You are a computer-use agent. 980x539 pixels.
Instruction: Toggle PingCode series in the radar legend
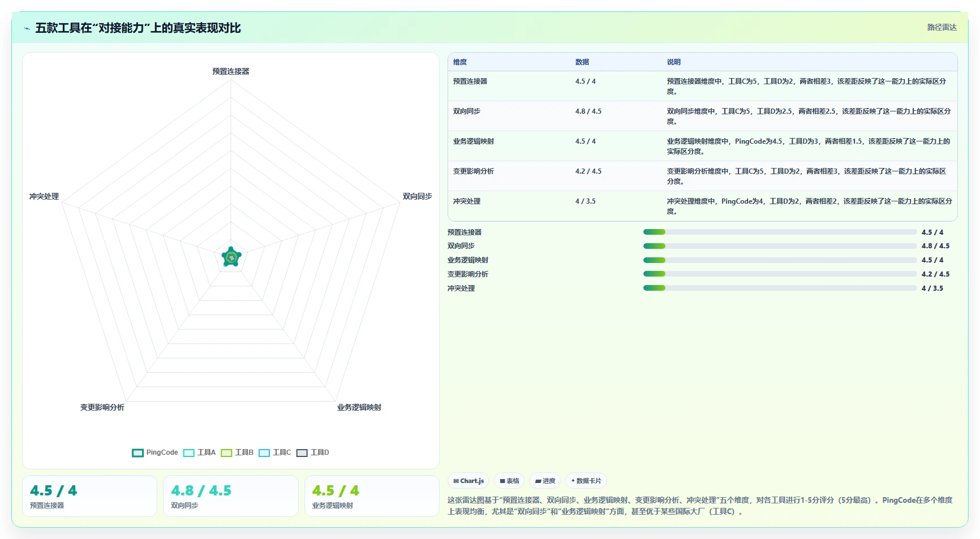155,452
